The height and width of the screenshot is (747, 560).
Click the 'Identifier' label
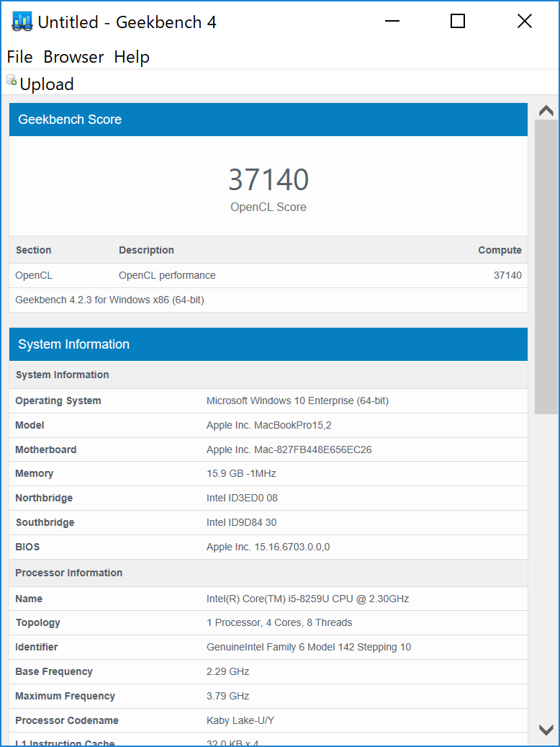36,647
